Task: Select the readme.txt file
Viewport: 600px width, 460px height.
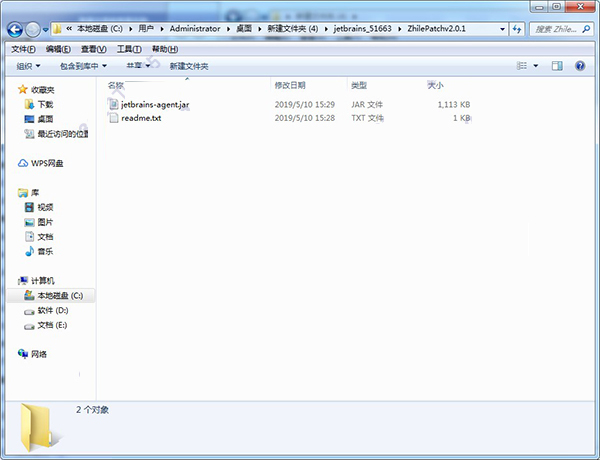Action: tap(141, 118)
